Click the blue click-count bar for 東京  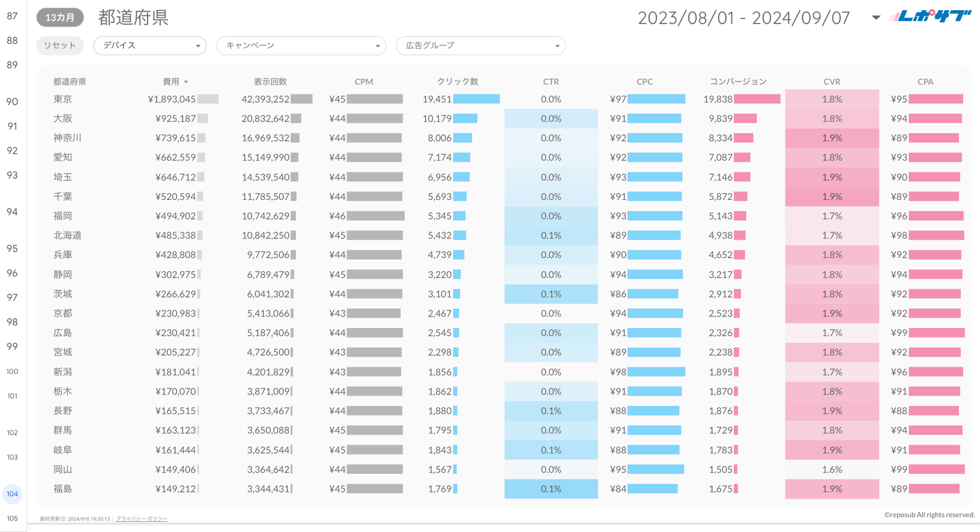(476, 99)
